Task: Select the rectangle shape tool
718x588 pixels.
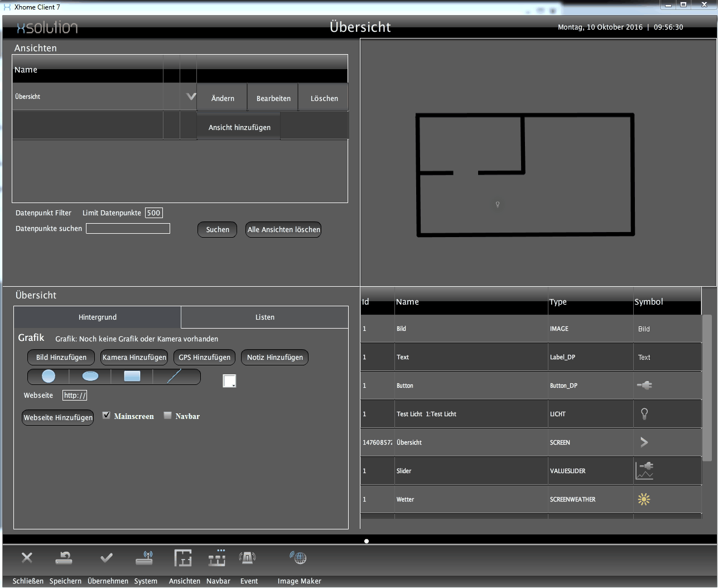Action: click(132, 376)
